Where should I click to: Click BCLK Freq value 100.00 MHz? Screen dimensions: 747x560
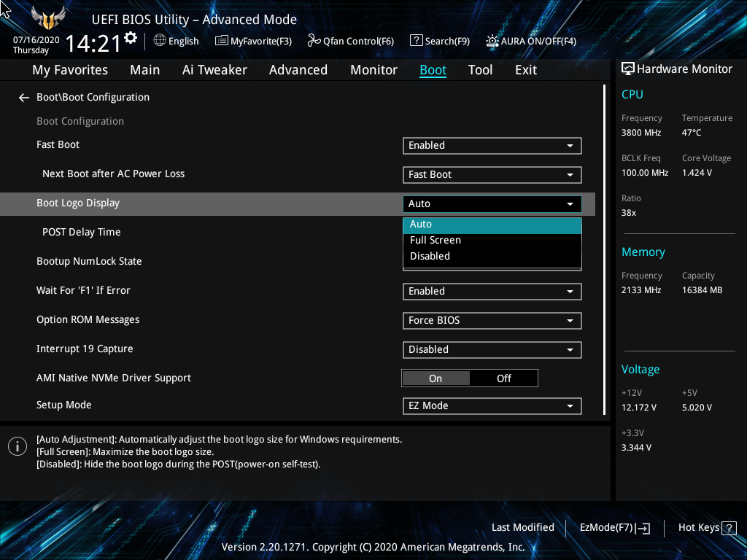pyautogui.click(x=645, y=173)
